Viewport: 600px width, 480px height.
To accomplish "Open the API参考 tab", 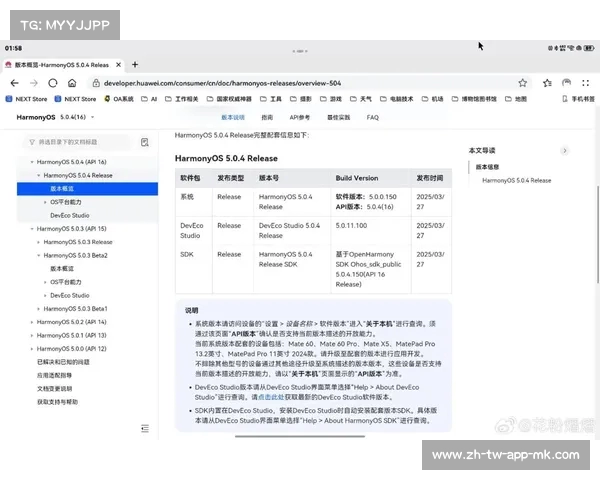I will click(x=300, y=118).
